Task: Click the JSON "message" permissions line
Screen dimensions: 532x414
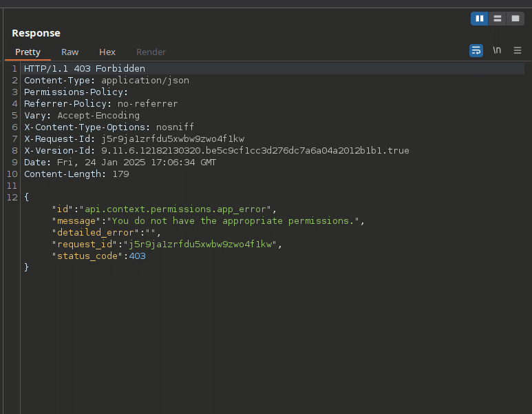Action: point(208,220)
